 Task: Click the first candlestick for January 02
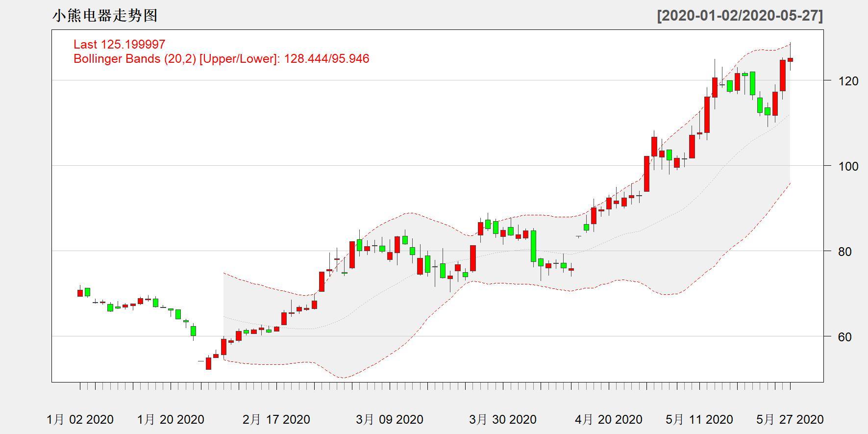80,293
